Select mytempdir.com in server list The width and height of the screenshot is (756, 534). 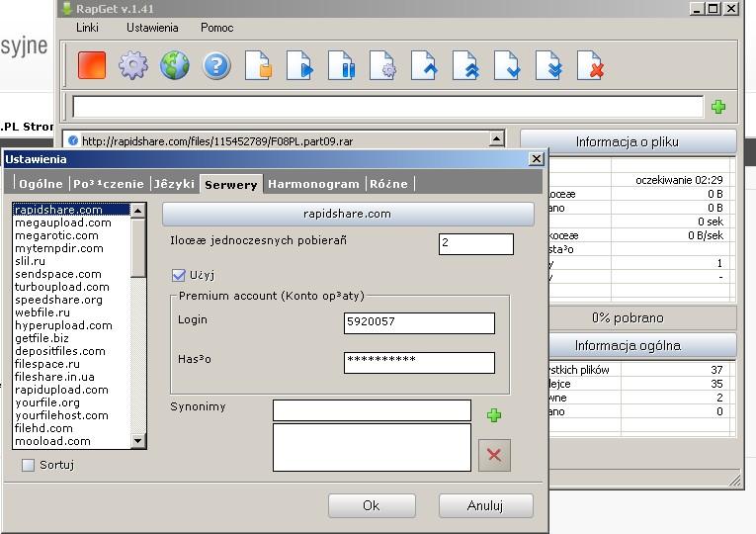(71, 248)
